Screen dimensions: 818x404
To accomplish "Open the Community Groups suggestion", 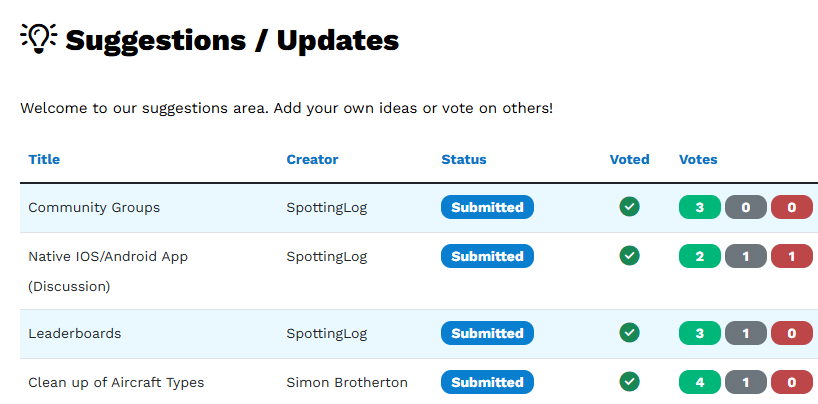I will (94, 207).
